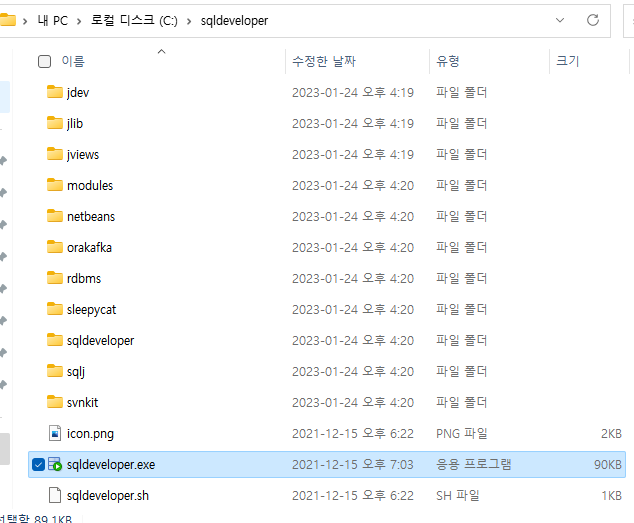Click the sqlj folder icon
634x523 pixels.
click(55, 371)
